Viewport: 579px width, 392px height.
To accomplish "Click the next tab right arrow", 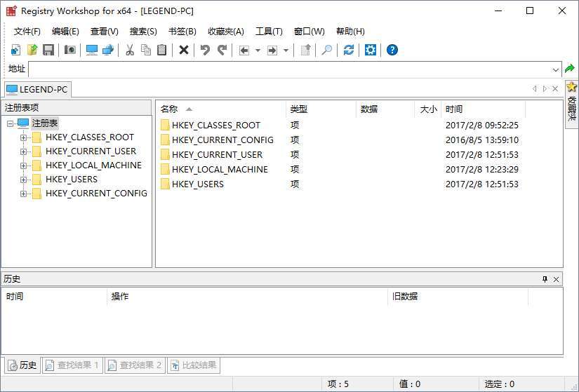I will [545, 88].
